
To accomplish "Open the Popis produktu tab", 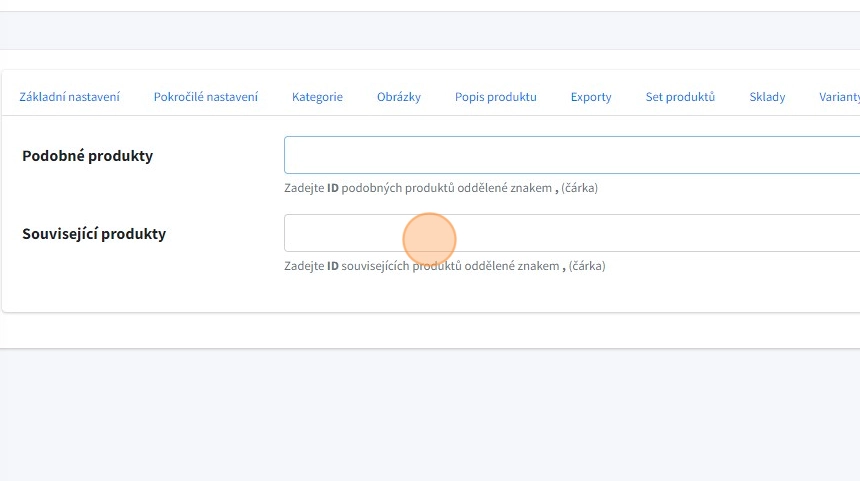I will pyautogui.click(x=495, y=97).
